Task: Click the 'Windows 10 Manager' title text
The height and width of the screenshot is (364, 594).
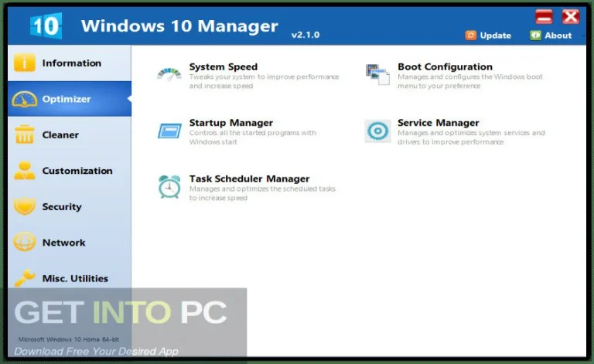Action: pyautogui.click(x=179, y=26)
